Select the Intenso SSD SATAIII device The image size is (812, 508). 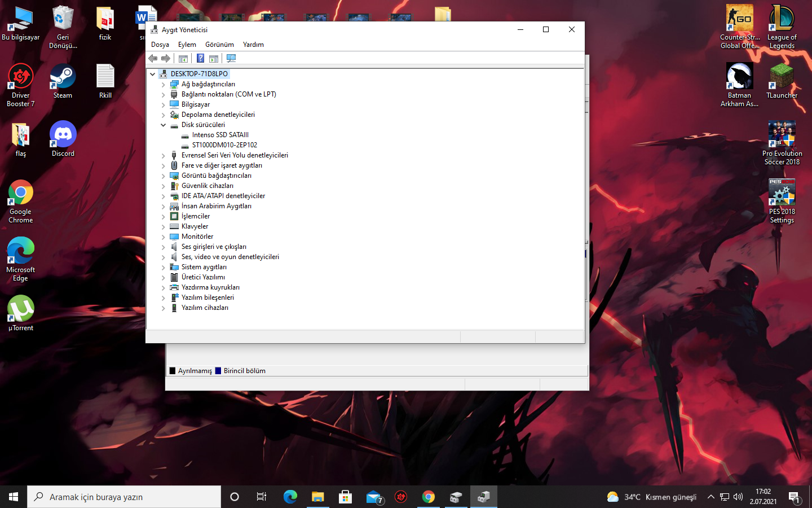click(x=220, y=135)
